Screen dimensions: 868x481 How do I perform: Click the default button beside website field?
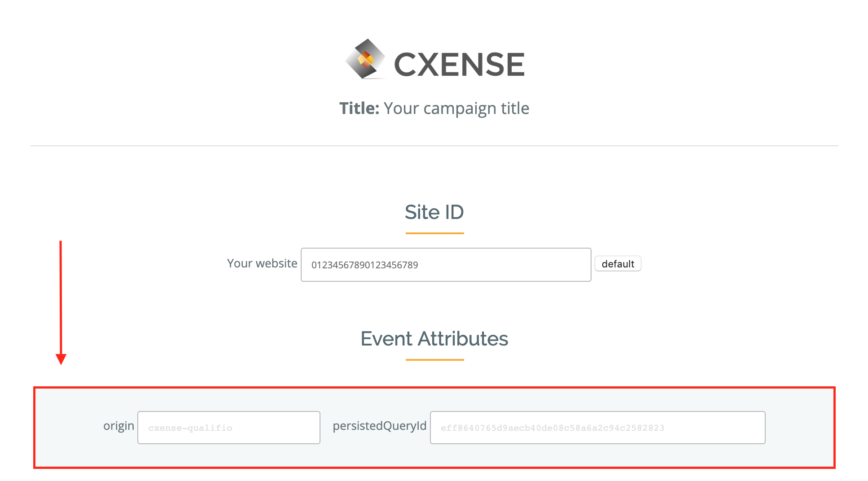coord(618,264)
